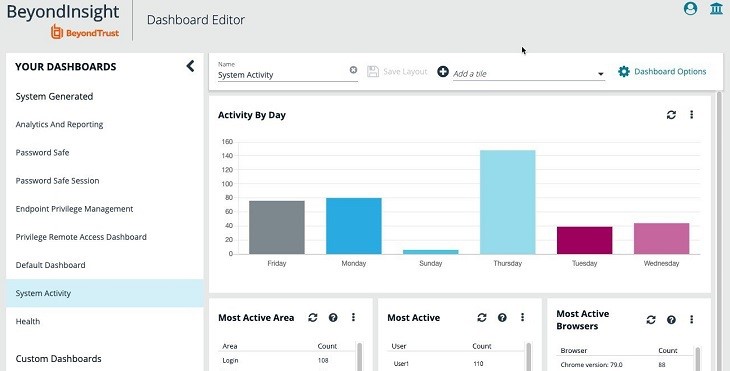The height and width of the screenshot is (371, 730).
Task: Click the BeyondTrust logo
Action: point(85,33)
